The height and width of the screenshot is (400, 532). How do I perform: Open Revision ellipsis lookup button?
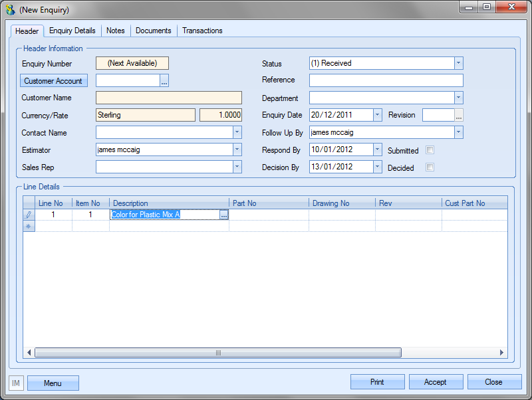pos(458,115)
